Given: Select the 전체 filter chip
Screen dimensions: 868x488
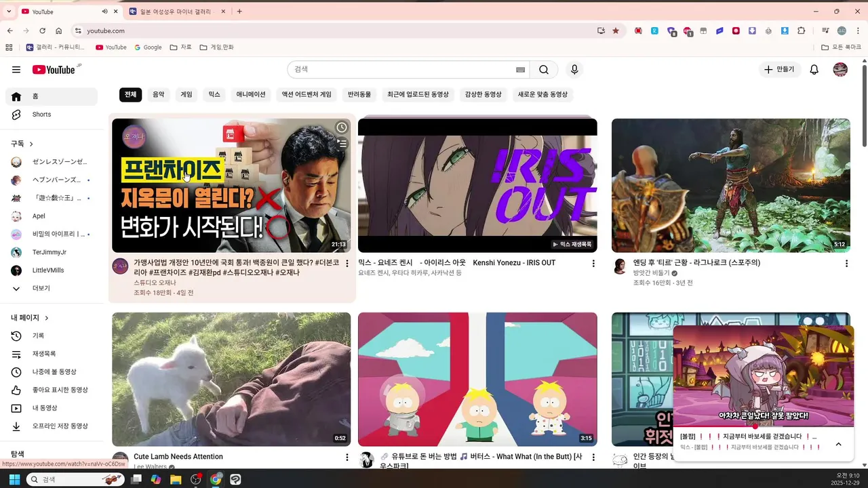Looking at the screenshot, I should point(130,95).
